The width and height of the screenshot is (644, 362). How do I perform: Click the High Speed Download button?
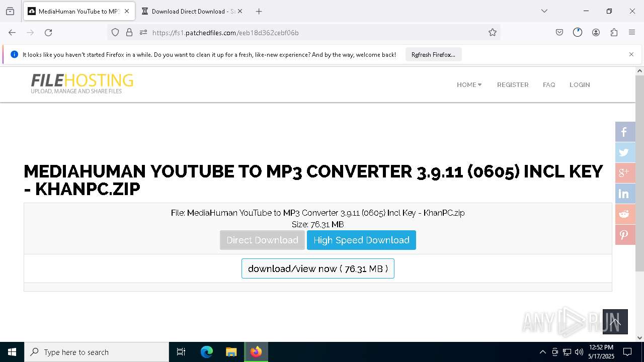tap(361, 240)
